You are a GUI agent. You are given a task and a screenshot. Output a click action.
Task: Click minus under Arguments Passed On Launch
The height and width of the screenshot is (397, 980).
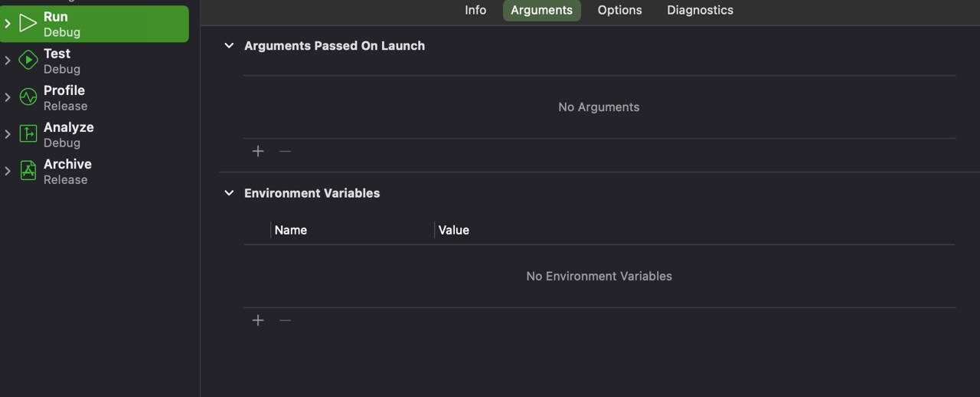(285, 152)
